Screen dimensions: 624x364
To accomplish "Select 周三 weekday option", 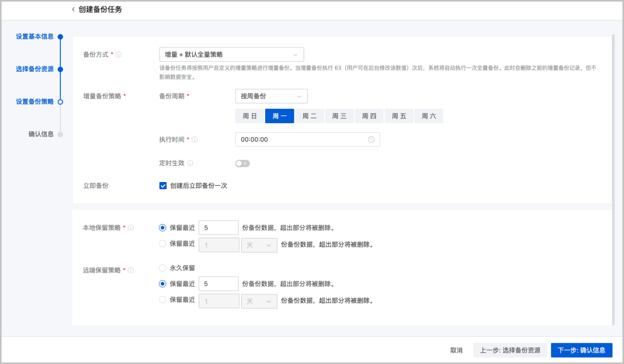I will pos(340,116).
